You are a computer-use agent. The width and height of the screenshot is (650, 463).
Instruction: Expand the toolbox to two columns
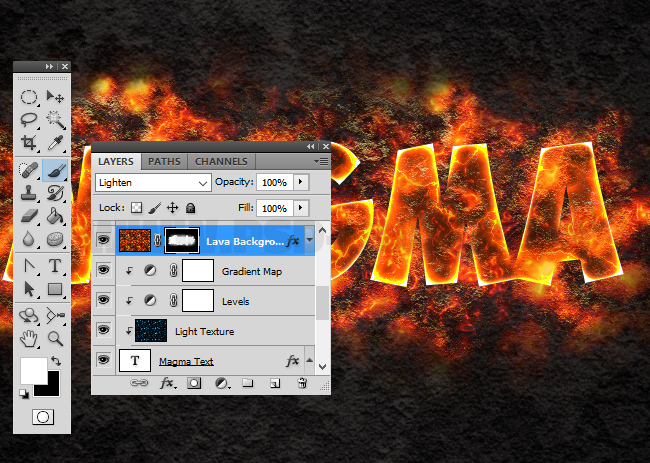point(50,66)
